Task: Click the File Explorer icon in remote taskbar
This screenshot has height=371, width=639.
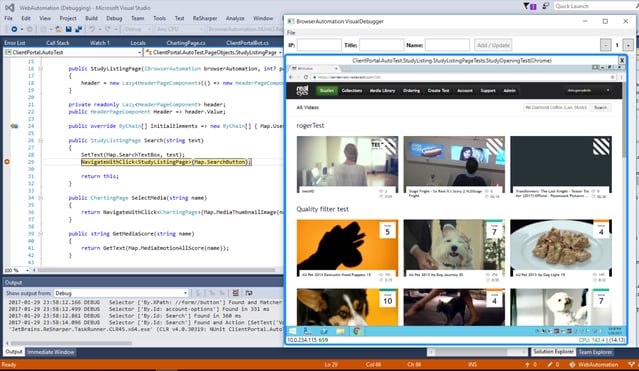Action: click(340, 331)
